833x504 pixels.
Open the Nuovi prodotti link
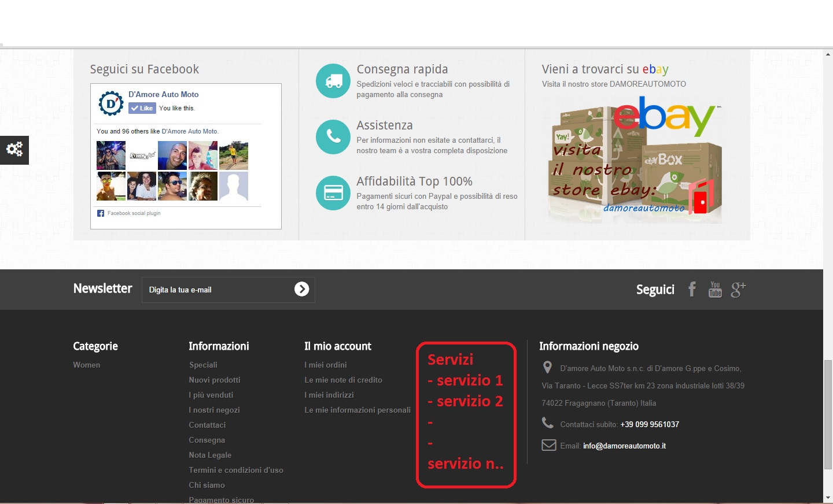(x=215, y=380)
